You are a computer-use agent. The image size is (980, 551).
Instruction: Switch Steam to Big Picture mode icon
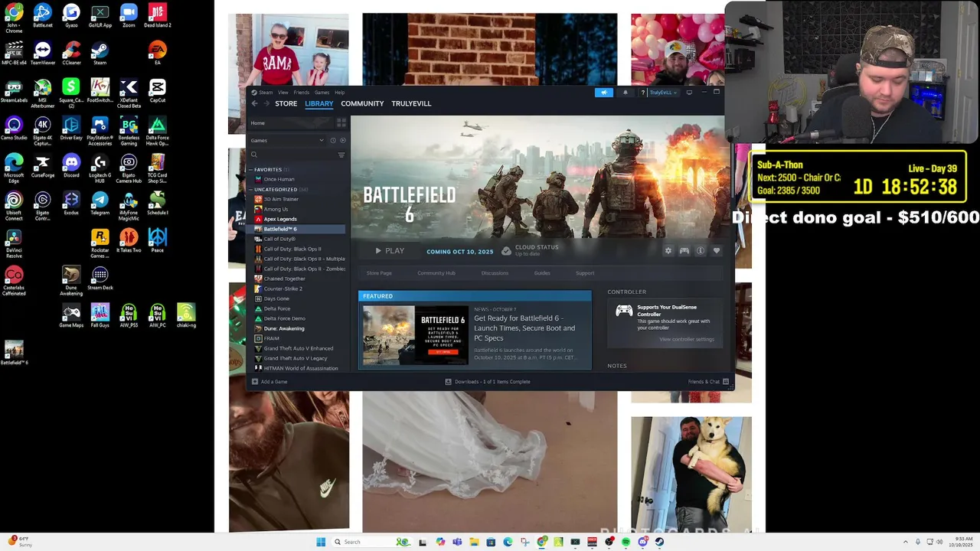(689, 93)
